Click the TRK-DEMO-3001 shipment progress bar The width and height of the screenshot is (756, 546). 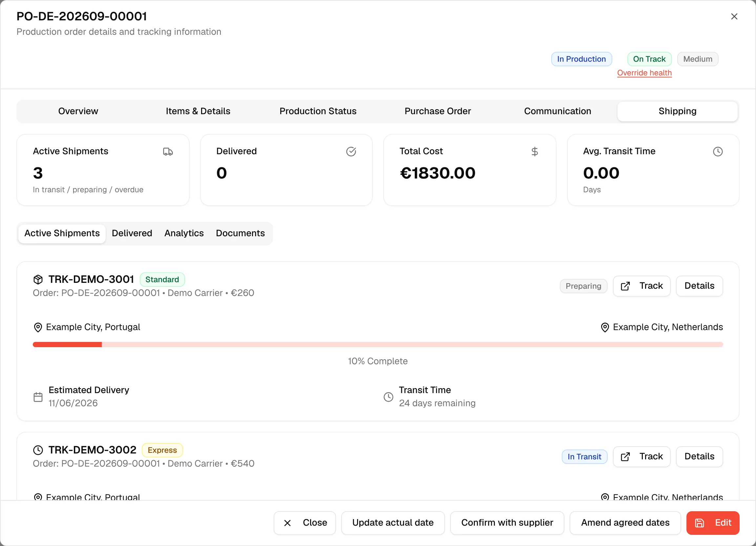[378, 345]
